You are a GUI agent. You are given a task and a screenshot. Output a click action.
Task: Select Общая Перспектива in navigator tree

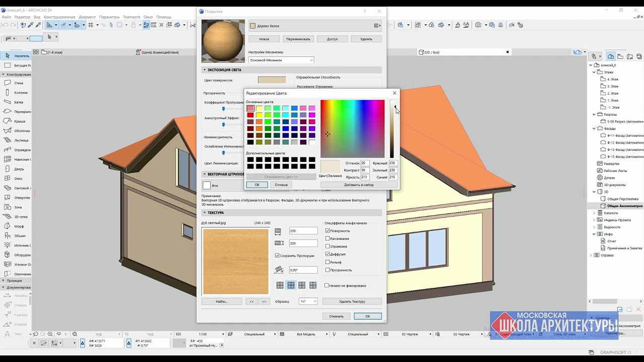tap(622, 199)
